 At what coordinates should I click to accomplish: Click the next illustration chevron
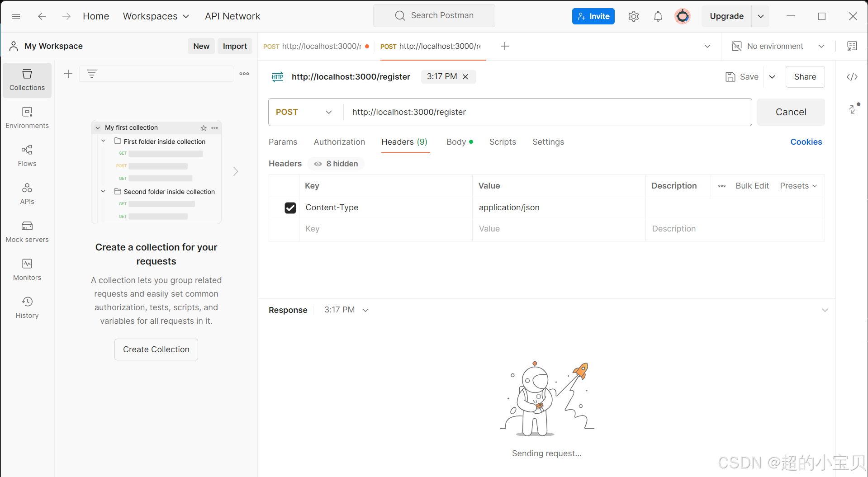coord(236,171)
